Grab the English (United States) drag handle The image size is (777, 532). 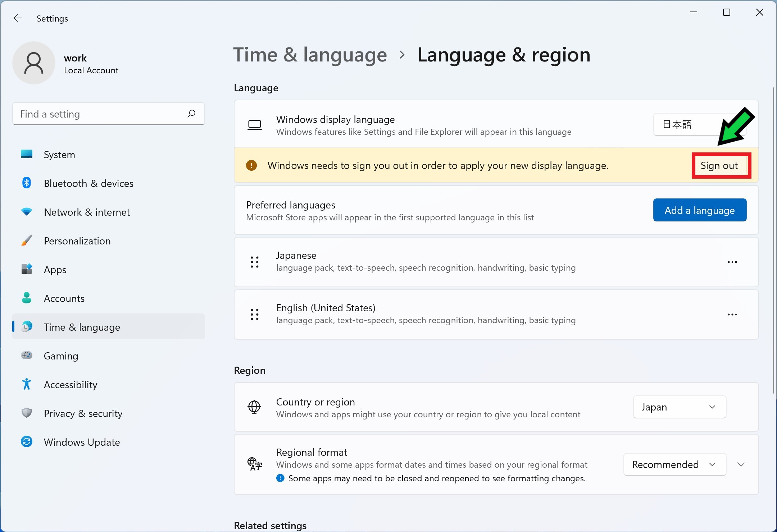tap(255, 315)
